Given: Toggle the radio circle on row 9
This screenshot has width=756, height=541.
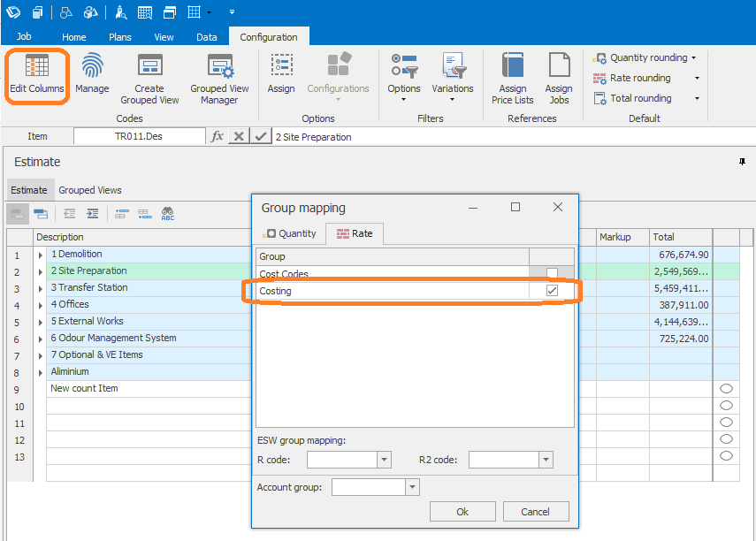Looking at the screenshot, I should click(726, 389).
